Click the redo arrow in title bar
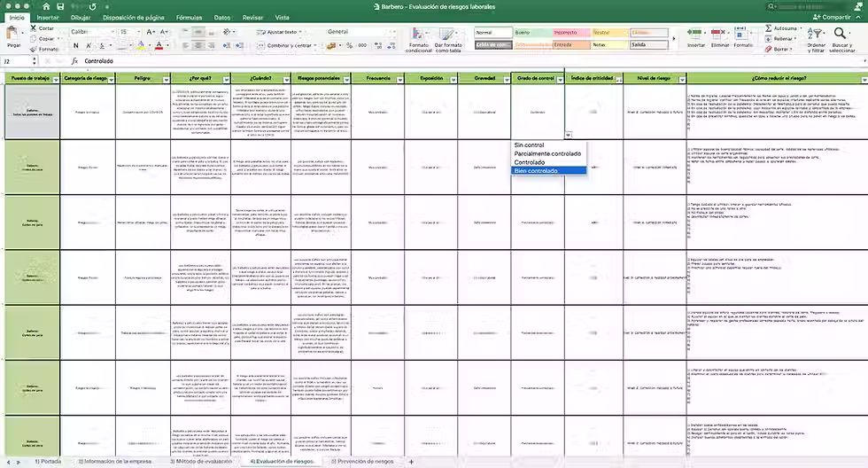Image resolution: width=868 pixels, height=468 pixels. coord(92,6)
